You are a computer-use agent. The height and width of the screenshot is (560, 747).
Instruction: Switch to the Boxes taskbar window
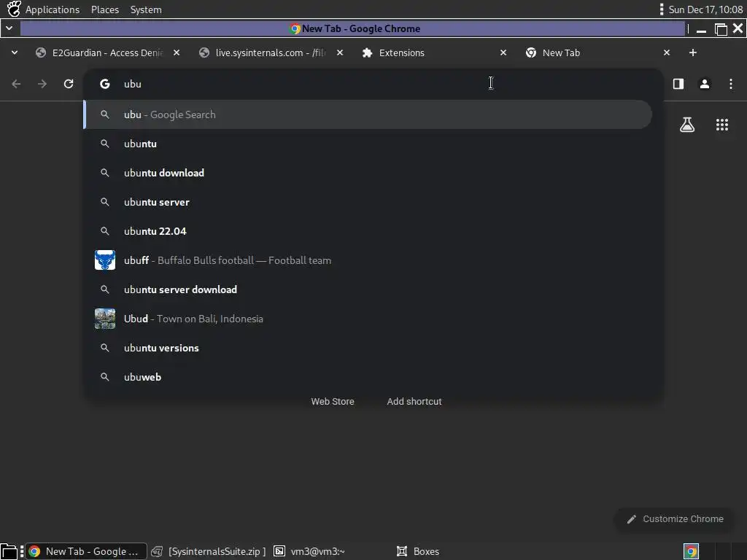[x=418, y=551]
